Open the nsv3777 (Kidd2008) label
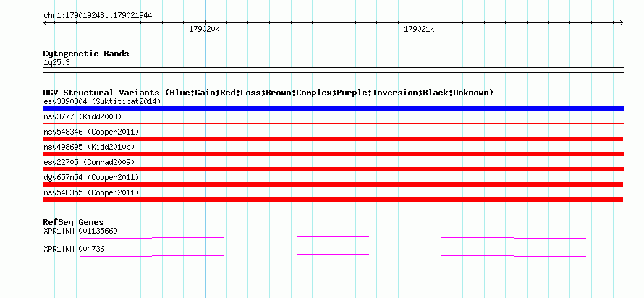Screen dimensions: 644x298 click(82, 116)
